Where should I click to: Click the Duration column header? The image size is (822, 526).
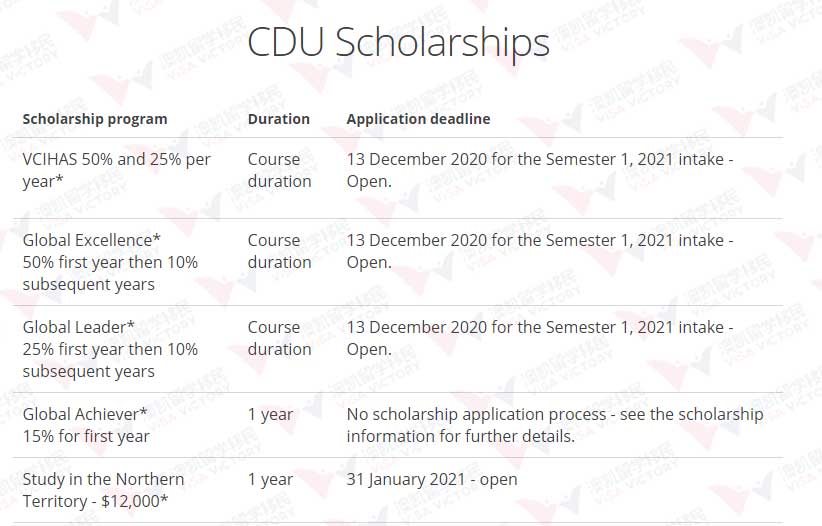pos(278,119)
